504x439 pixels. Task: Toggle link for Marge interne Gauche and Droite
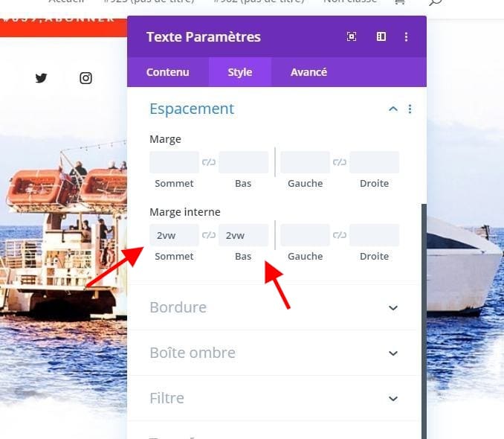(x=340, y=235)
